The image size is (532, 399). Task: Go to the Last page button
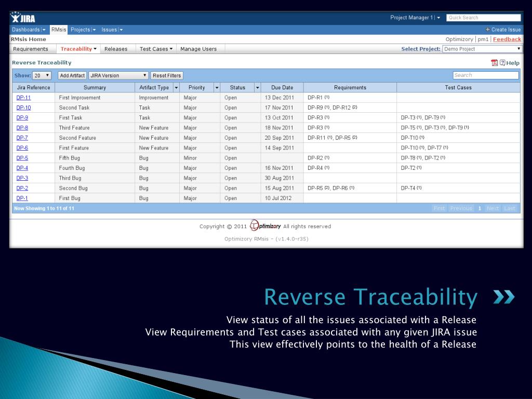(510, 208)
